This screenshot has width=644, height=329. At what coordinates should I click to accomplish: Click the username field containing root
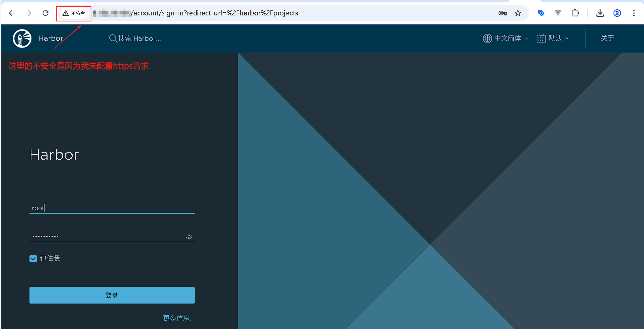[112, 208]
